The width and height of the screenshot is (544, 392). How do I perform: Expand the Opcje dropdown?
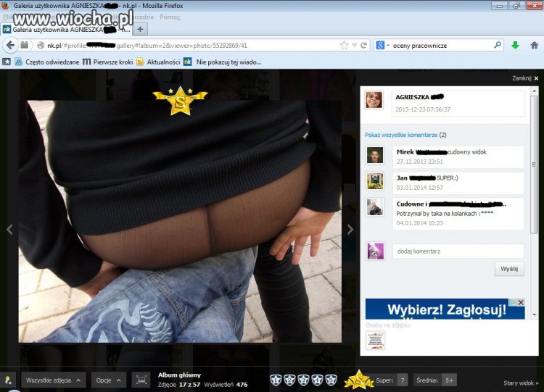coord(108,380)
